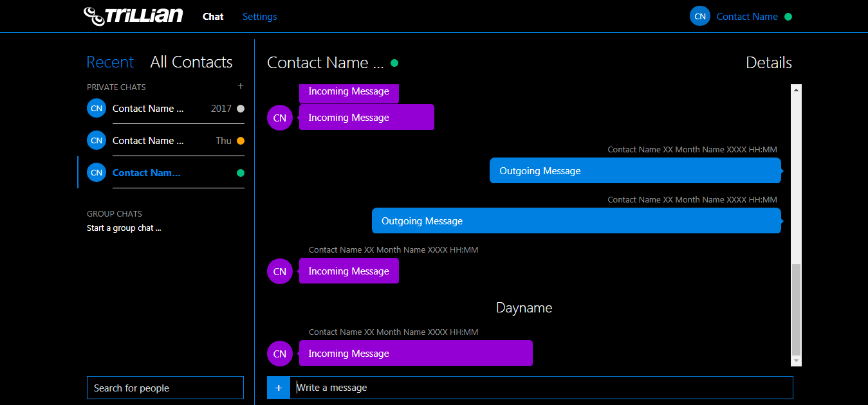Add a private chat with plus icon
The width and height of the screenshot is (868, 405).
click(241, 85)
